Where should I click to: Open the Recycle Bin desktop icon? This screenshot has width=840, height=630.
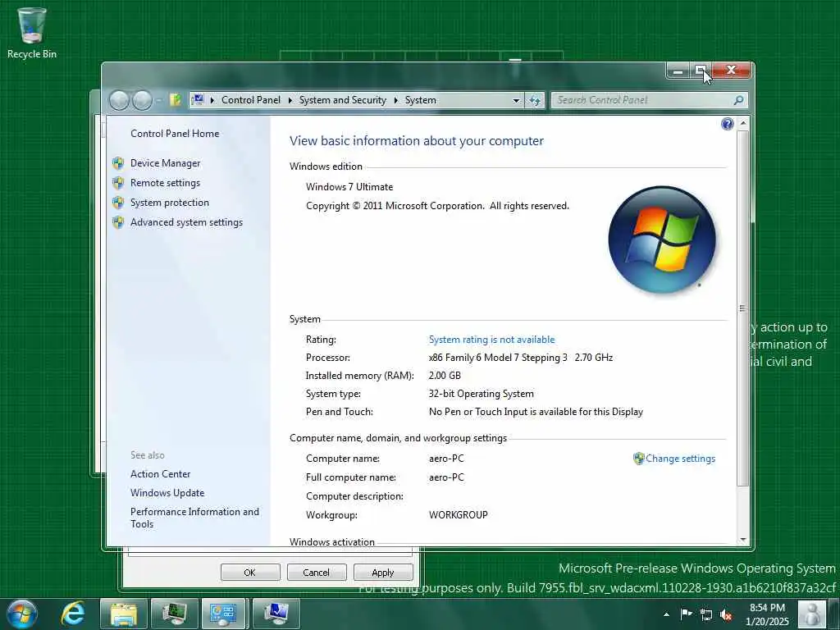(x=32, y=33)
